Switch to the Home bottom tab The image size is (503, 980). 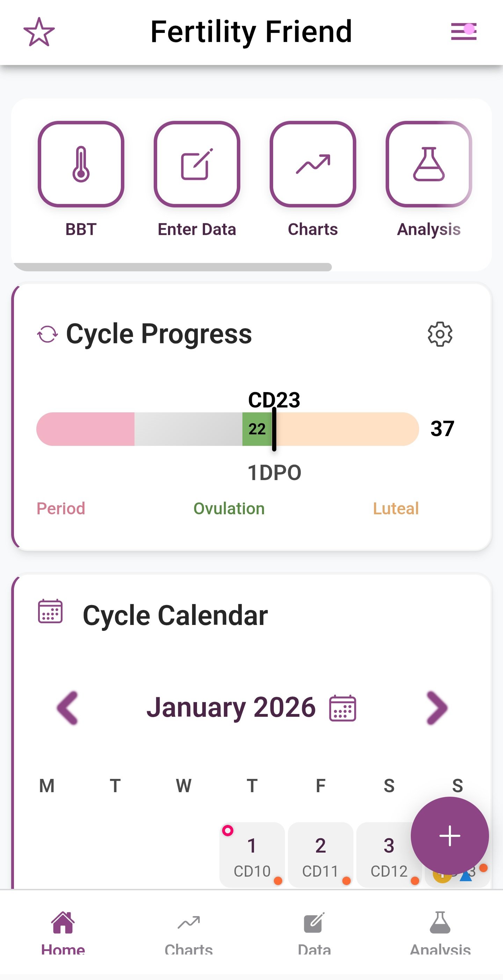click(63, 932)
